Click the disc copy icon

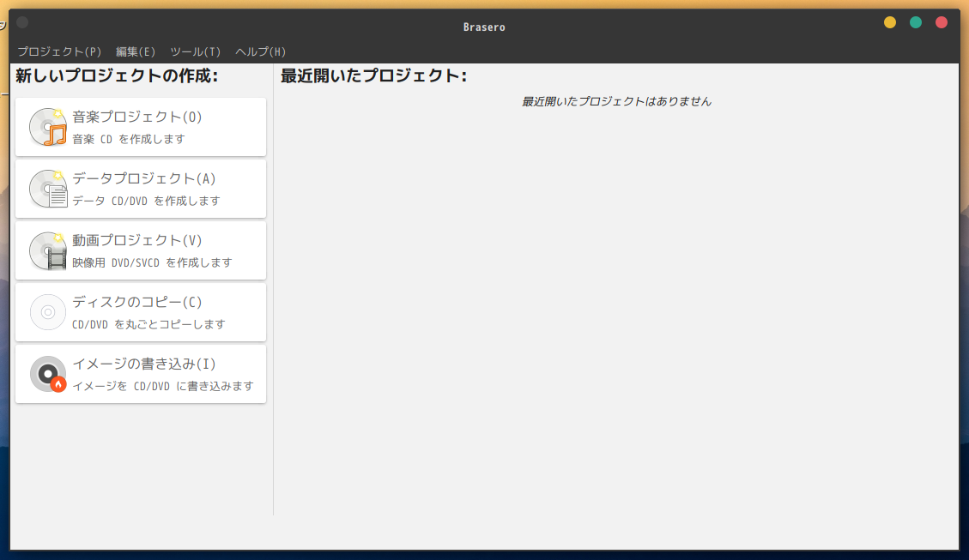pyautogui.click(x=47, y=312)
